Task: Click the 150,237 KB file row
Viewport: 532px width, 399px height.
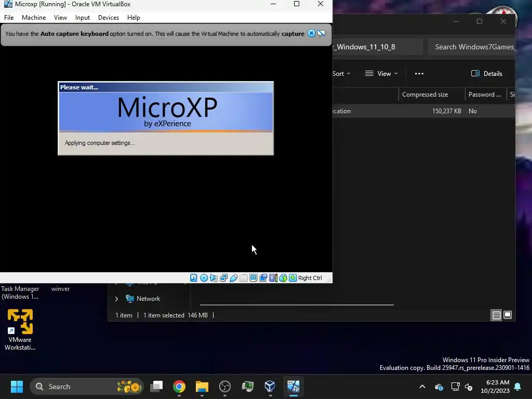Action: click(x=424, y=111)
